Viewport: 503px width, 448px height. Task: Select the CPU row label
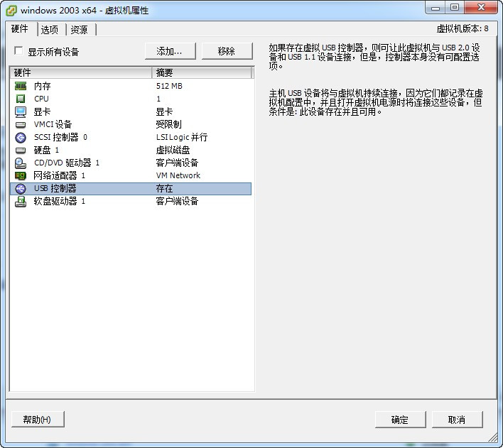click(41, 99)
